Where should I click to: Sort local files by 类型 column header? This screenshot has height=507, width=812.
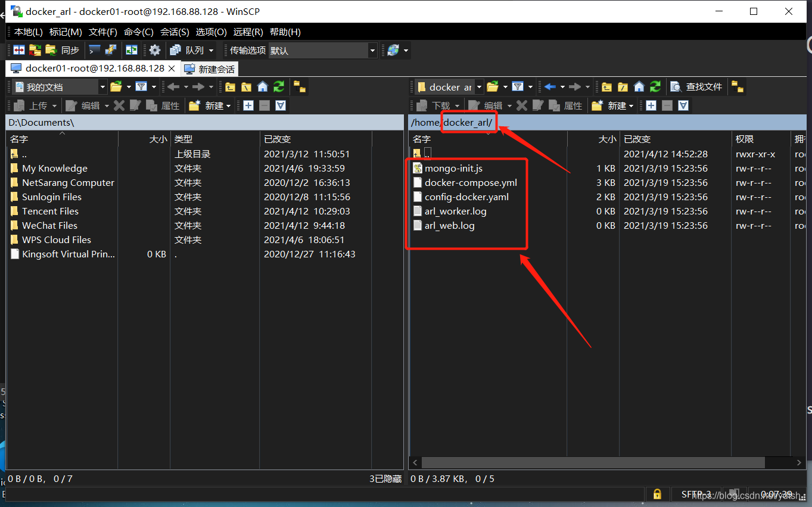[x=215, y=139]
